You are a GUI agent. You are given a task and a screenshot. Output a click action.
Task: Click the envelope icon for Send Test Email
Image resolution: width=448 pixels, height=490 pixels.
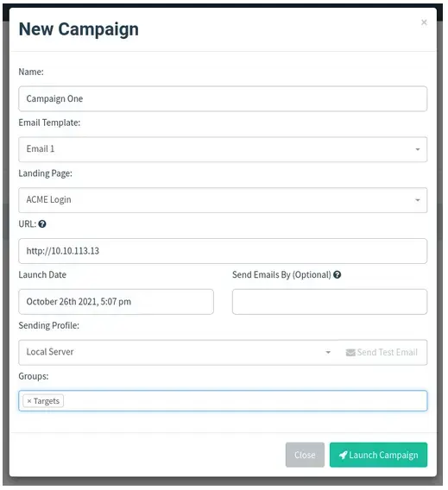tap(350, 353)
